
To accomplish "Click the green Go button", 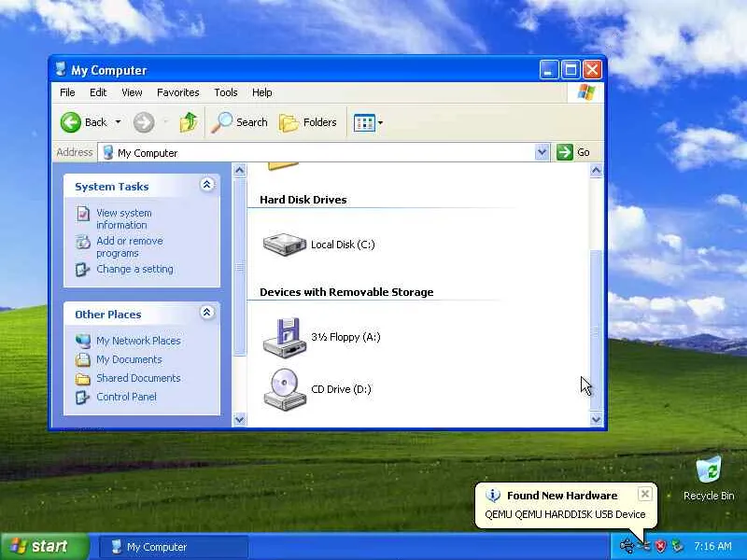I will click(573, 152).
